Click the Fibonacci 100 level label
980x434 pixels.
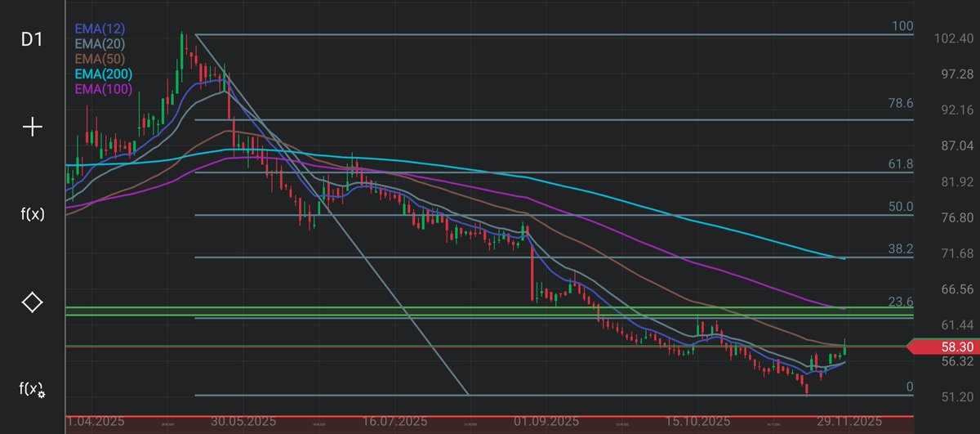coord(902,26)
